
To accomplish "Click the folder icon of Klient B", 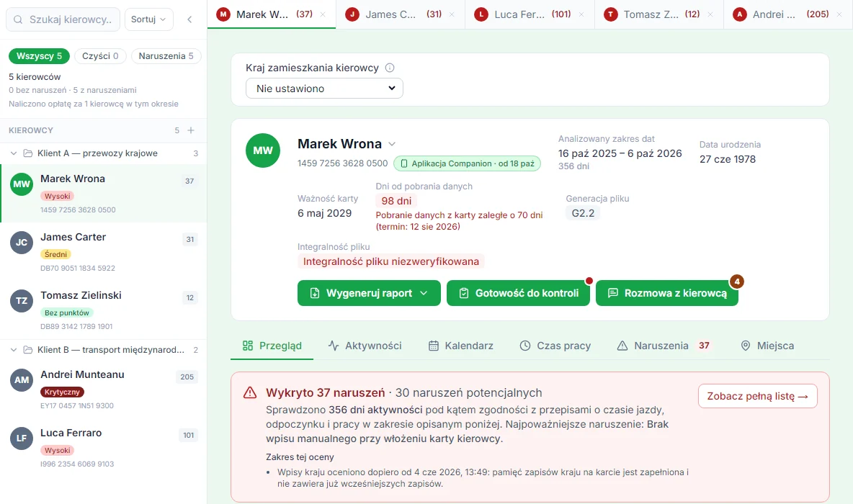I will click(28, 350).
